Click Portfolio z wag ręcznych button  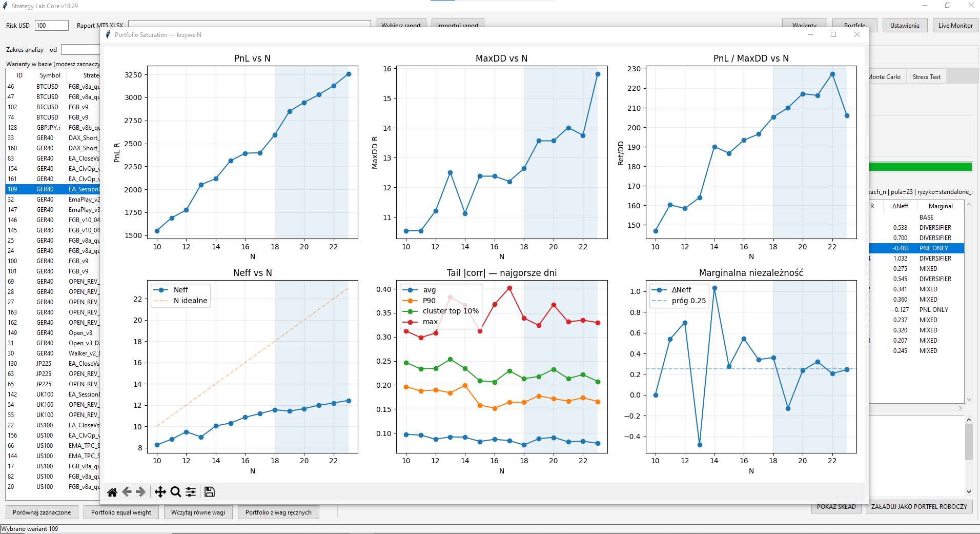point(278,512)
